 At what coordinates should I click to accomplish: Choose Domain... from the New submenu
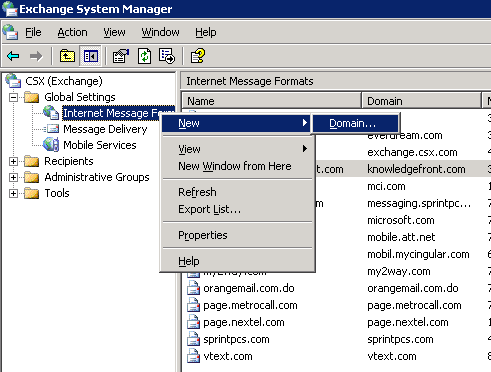tap(355, 123)
